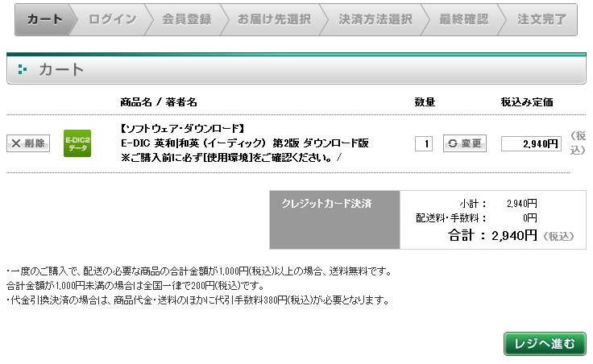Click the 配送料・手数料 row
This screenshot has height=364, width=593.
pyautogui.click(x=476, y=218)
